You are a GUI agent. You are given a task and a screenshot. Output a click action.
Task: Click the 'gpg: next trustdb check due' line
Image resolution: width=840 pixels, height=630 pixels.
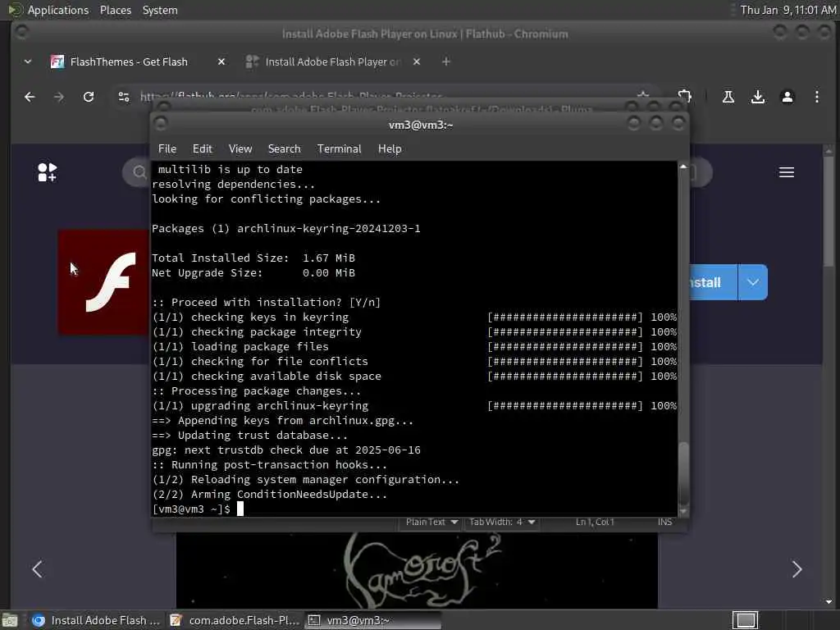[286, 450]
